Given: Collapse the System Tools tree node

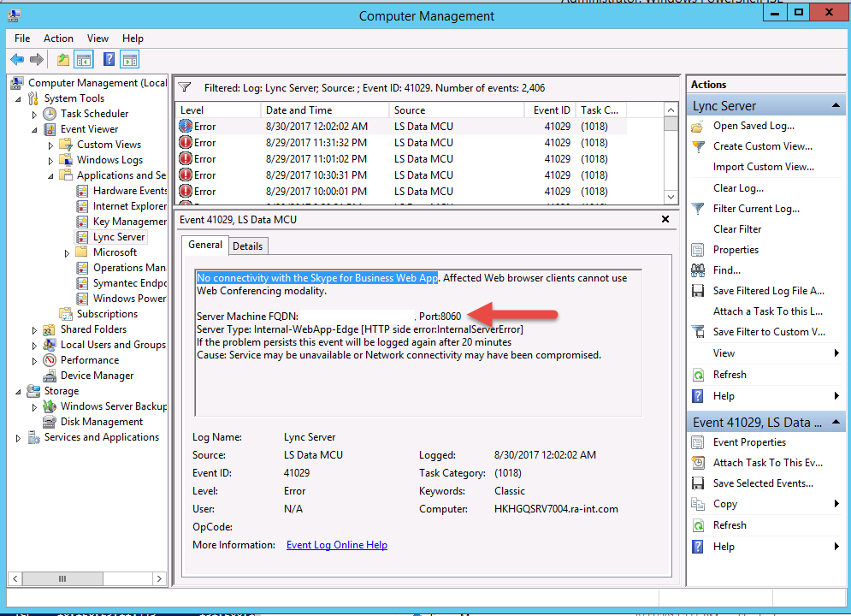Looking at the screenshot, I should click(x=19, y=98).
